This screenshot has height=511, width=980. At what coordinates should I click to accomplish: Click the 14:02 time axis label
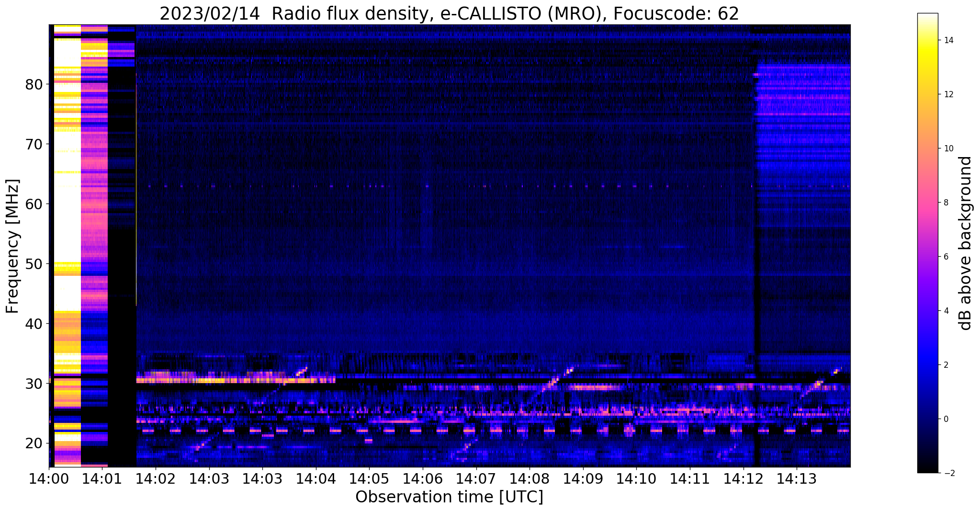click(x=156, y=478)
